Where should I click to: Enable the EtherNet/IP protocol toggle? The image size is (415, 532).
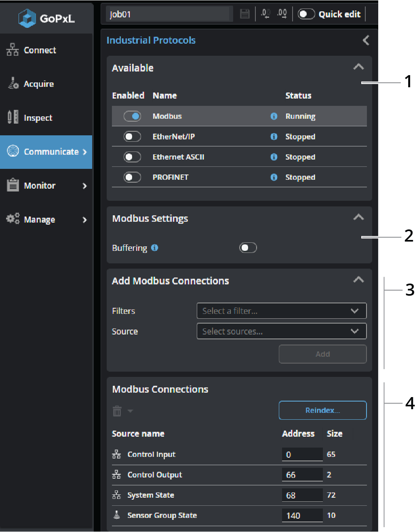pos(132,137)
